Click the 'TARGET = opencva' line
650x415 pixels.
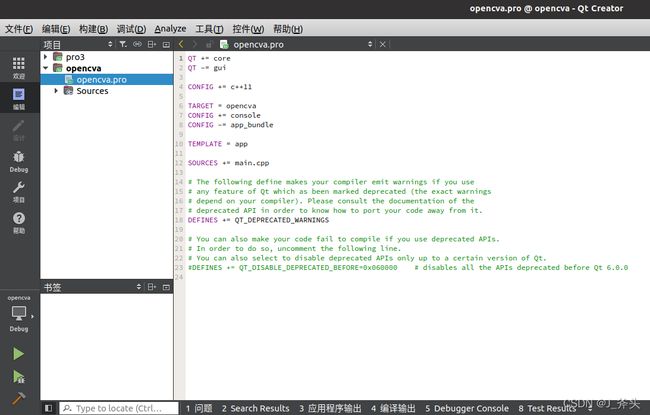tap(222, 106)
